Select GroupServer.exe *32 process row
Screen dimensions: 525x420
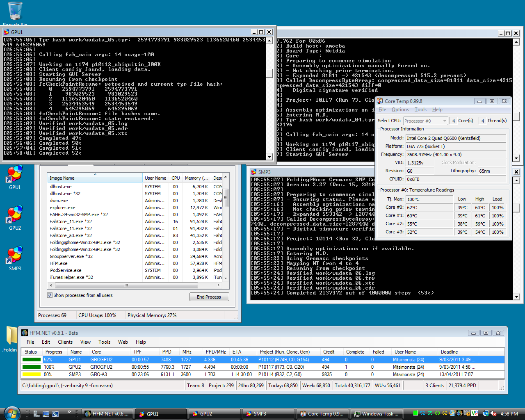tap(135, 256)
